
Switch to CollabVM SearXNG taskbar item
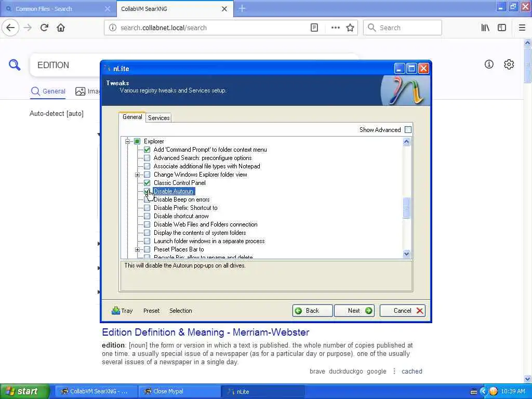click(x=96, y=391)
